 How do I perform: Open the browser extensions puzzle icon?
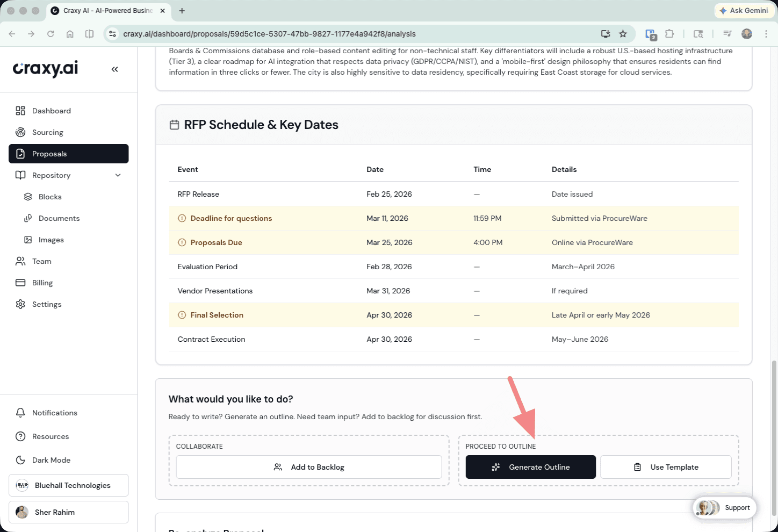click(669, 34)
